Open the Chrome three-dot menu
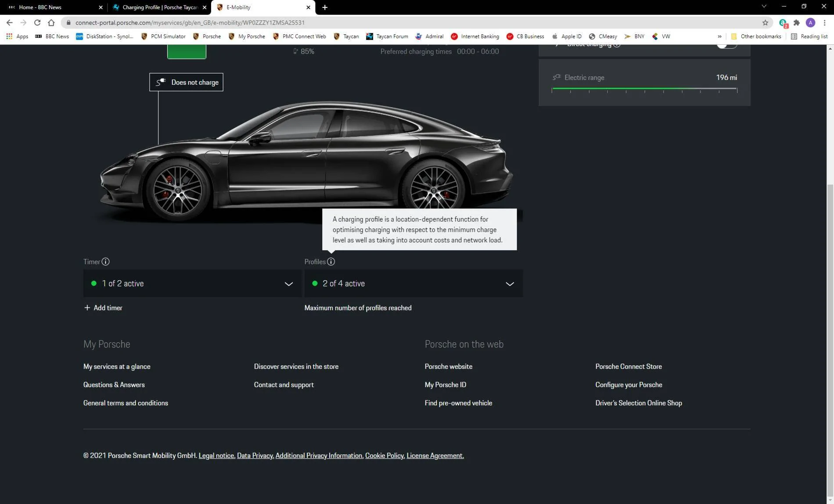 pos(824,22)
